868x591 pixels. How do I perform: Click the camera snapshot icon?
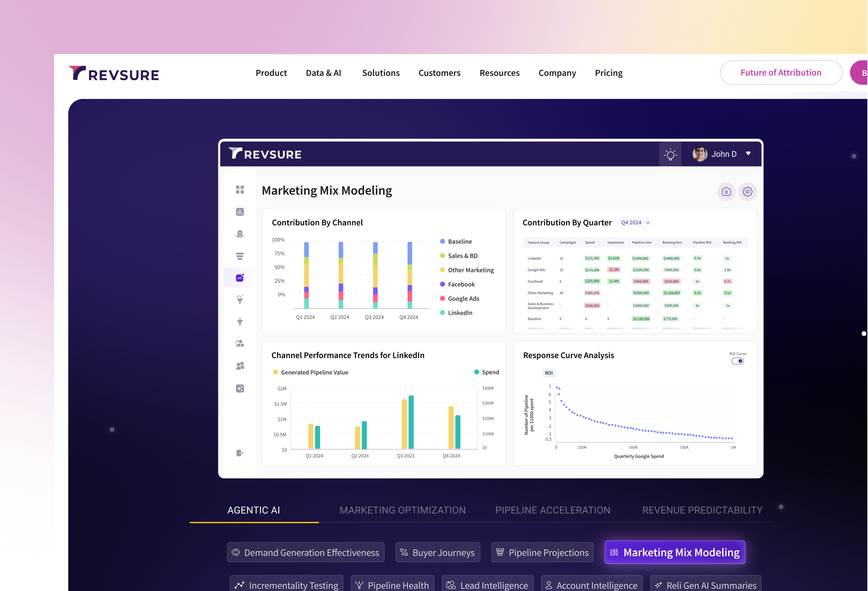(726, 192)
